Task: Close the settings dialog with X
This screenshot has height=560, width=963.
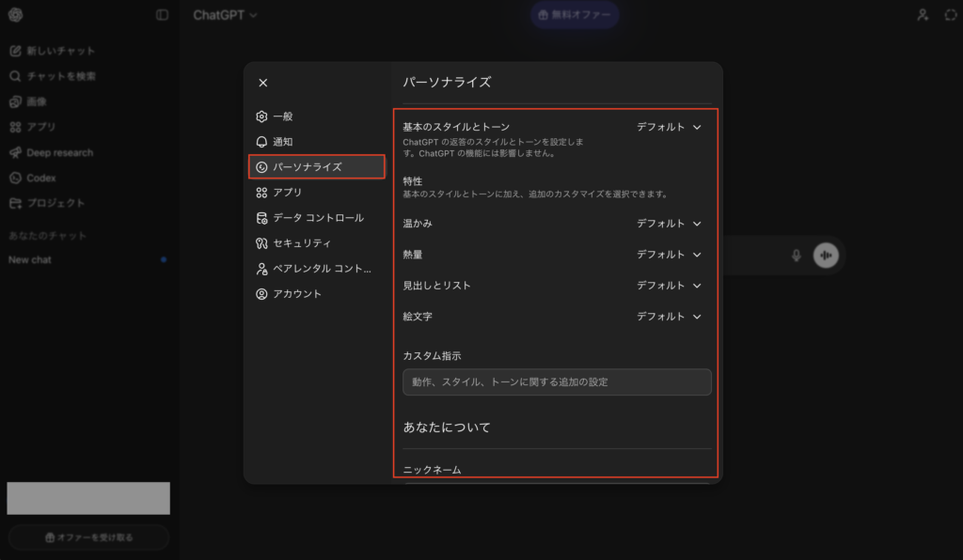Action: coord(263,83)
